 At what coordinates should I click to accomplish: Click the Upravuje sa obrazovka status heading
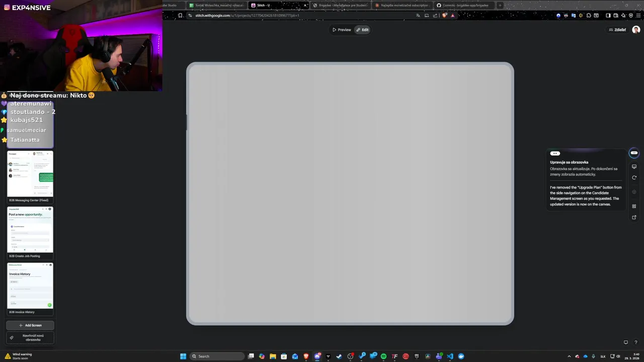click(569, 162)
